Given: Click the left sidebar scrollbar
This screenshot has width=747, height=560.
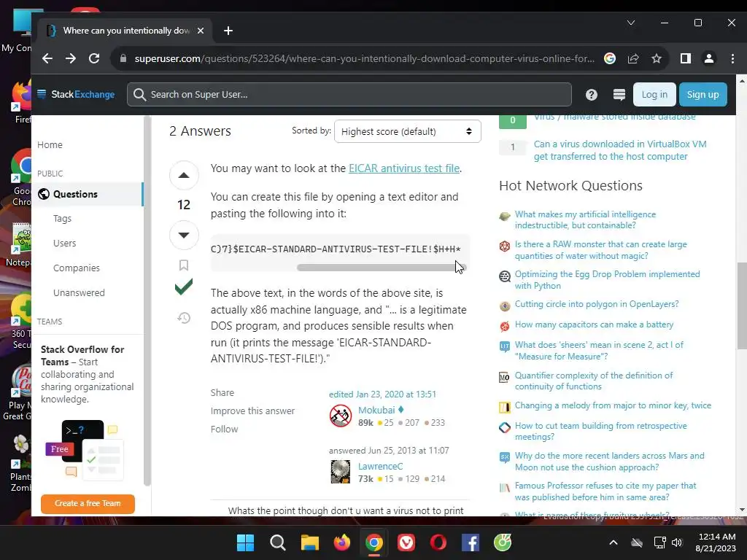Looking at the screenshot, I should click(147, 300).
